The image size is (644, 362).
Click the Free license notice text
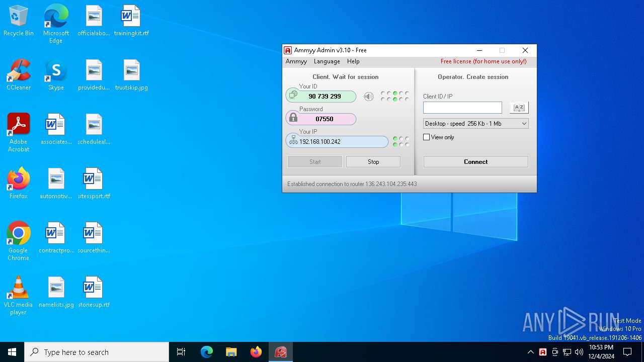point(484,61)
